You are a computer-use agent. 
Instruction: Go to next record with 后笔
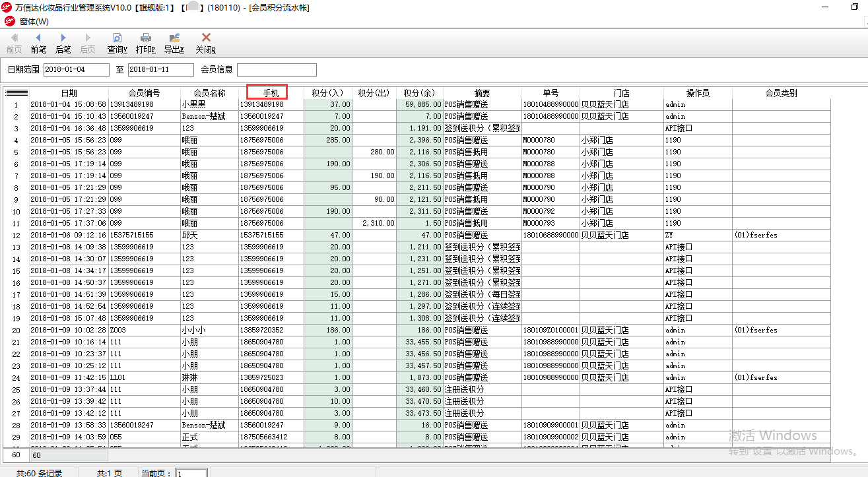(x=63, y=44)
